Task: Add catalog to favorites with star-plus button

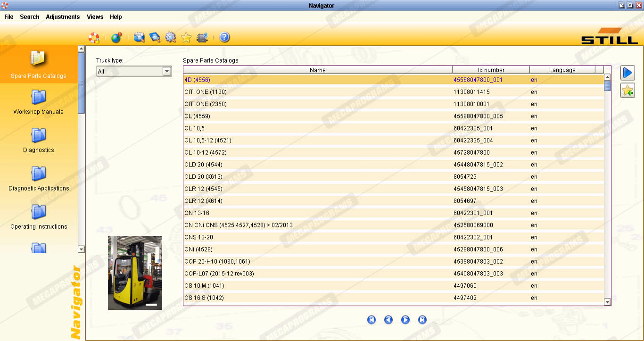Action: (627, 90)
